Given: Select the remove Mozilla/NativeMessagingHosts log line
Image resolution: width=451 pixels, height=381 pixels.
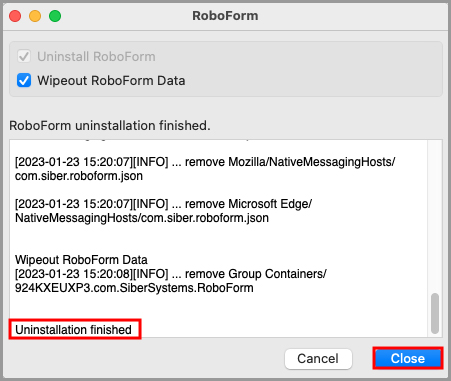Looking at the screenshot, I should tap(205, 169).
